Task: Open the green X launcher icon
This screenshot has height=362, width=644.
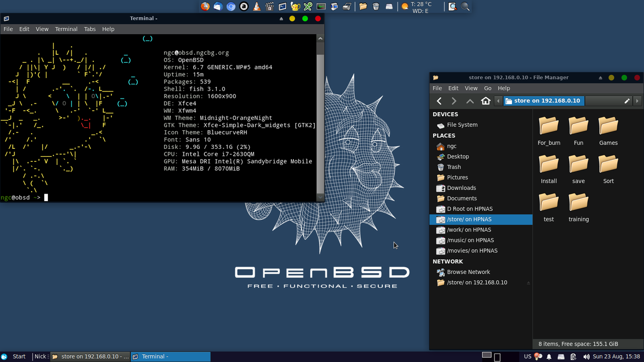Action: coord(308,7)
